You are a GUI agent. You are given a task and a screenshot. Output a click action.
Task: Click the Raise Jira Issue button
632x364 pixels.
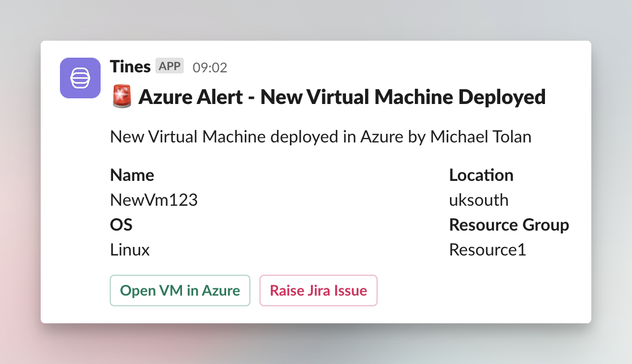pyautogui.click(x=318, y=291)
